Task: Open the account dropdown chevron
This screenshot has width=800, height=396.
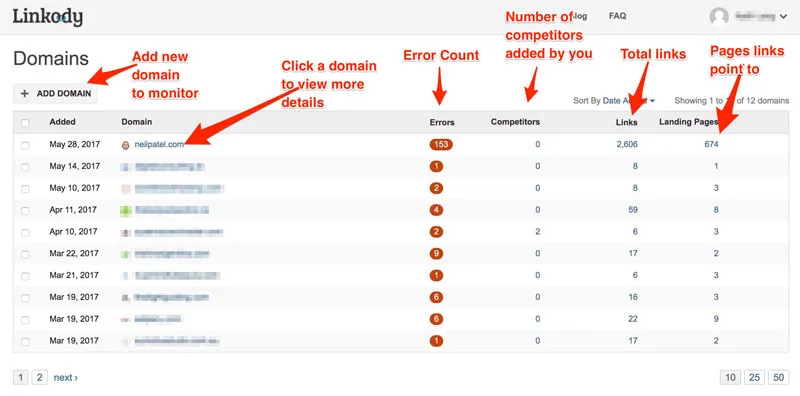Action: click(x=783, y=17)
